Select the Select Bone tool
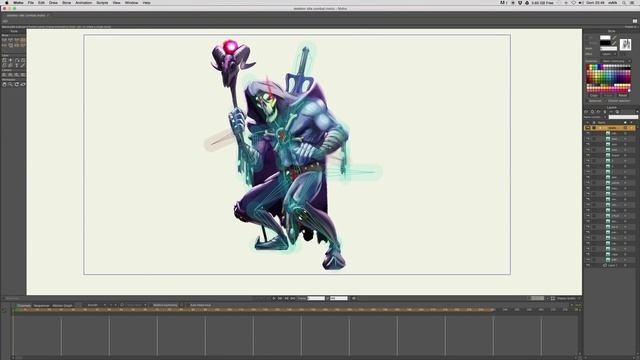The height and width of the screenshot is (360, 640). [4, 40]
